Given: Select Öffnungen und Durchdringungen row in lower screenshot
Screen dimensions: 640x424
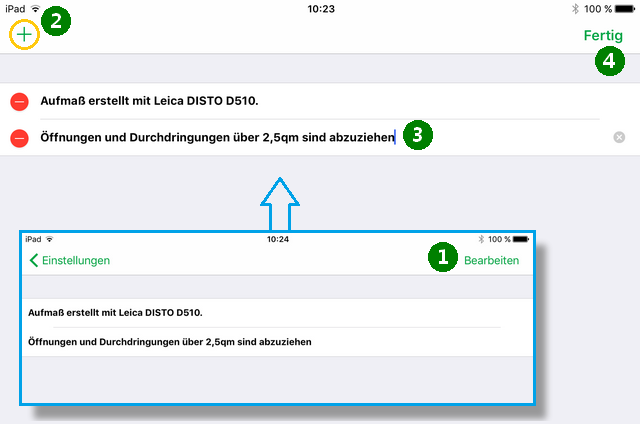Looking at the screenshot, I should pos(170,341).
